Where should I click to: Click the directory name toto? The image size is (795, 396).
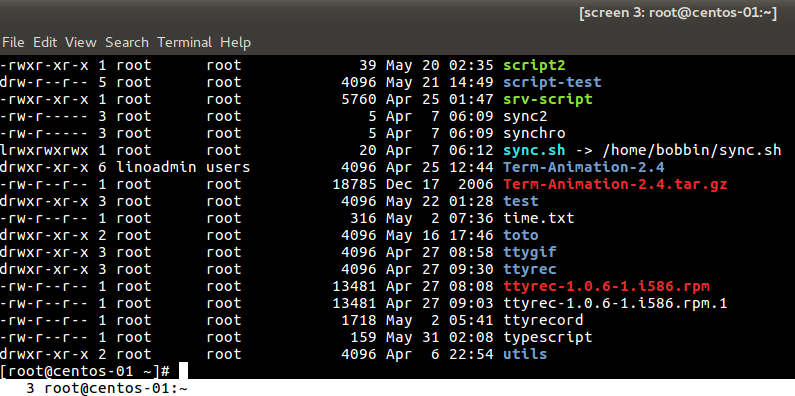[520, 235]
